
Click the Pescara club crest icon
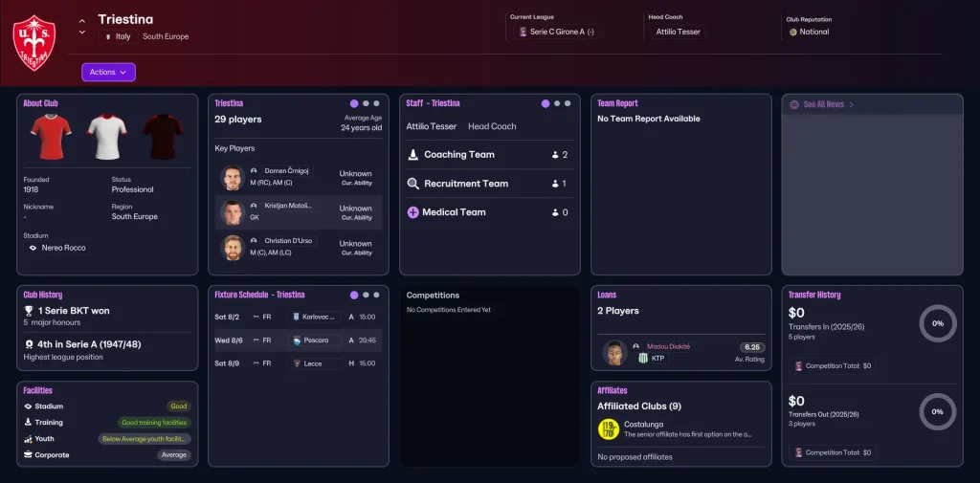tap(297, 340)
